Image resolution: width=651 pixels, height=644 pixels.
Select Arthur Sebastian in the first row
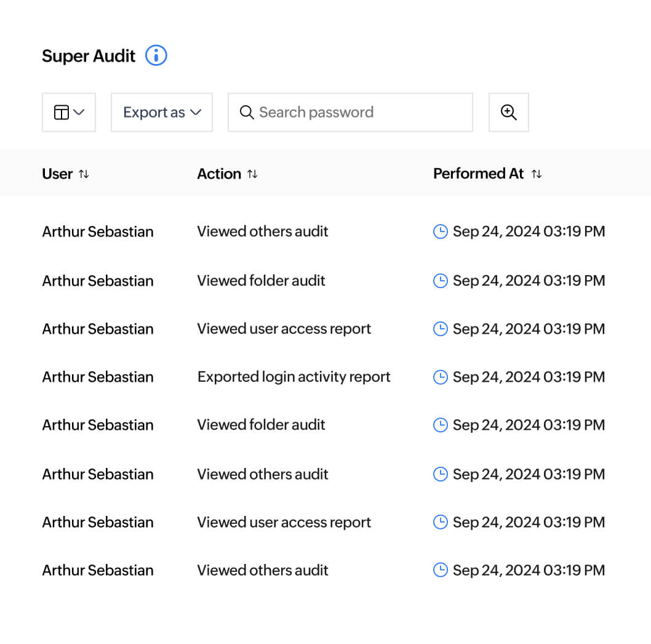pyautogui.click(x=97, y=231)
